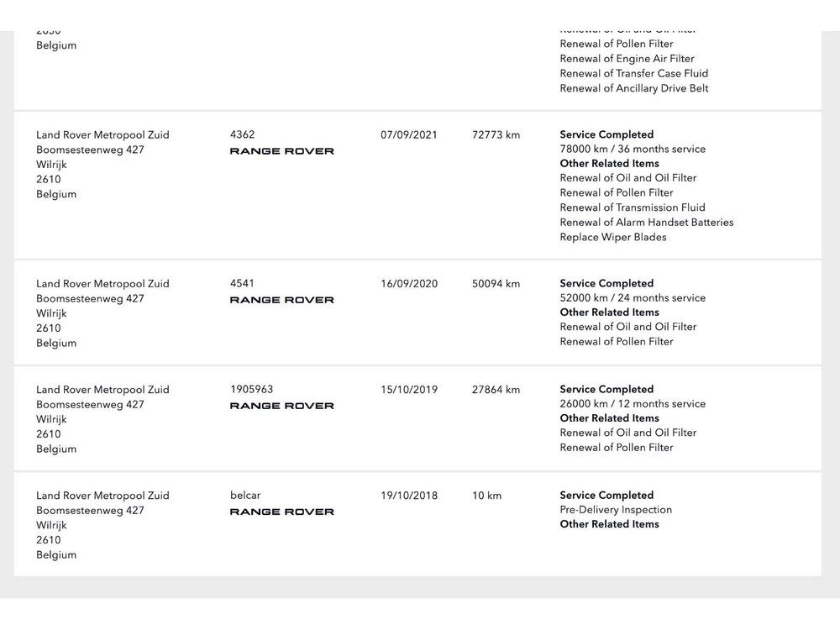
Task: Select the 27864 km mileage value
Action: point(496,390)
